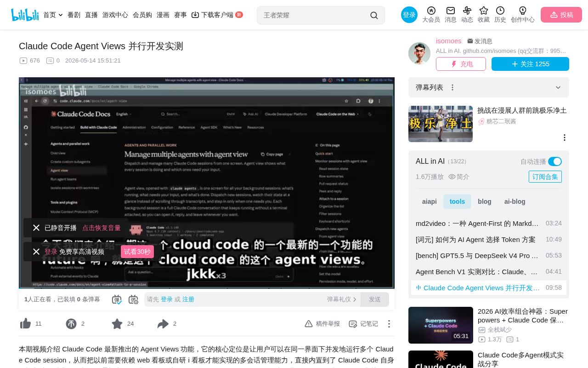Open danmaku settings icon
The width and height of the screenshot is (588, 368).
[133, 299]
